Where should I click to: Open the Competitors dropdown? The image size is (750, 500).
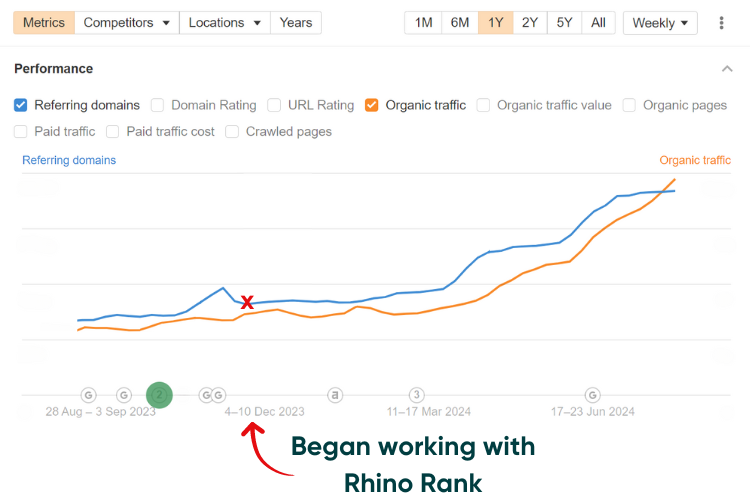click(x=127, y=23)
